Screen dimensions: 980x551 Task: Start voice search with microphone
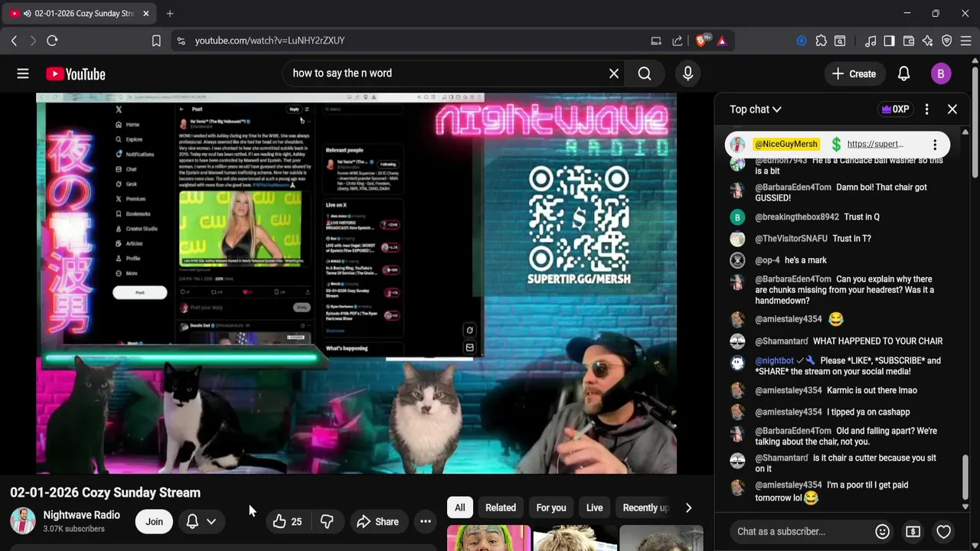click(688, 73)
